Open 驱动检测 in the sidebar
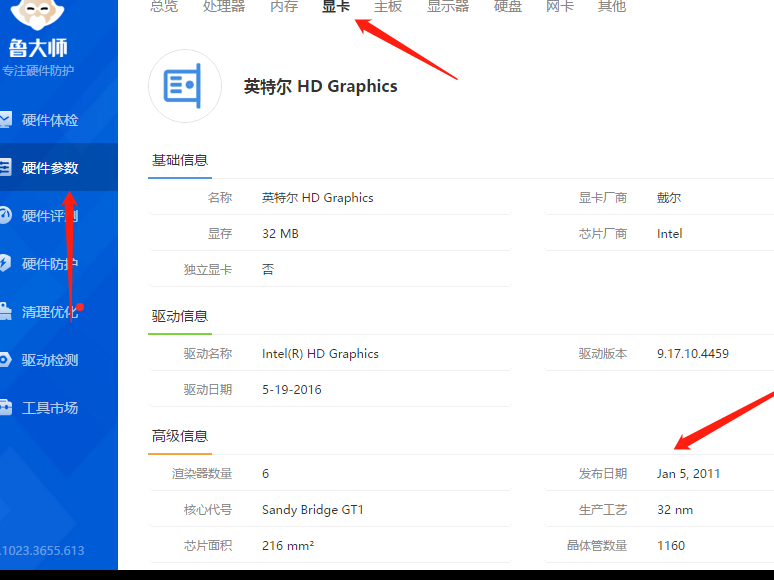This screenshot has width=774, height=580. pos(50,360)
